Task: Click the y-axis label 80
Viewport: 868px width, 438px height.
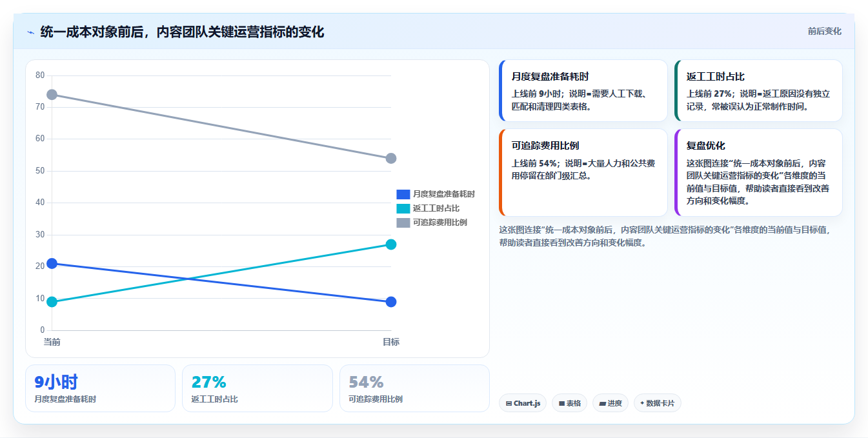Action: pos(40,75)
